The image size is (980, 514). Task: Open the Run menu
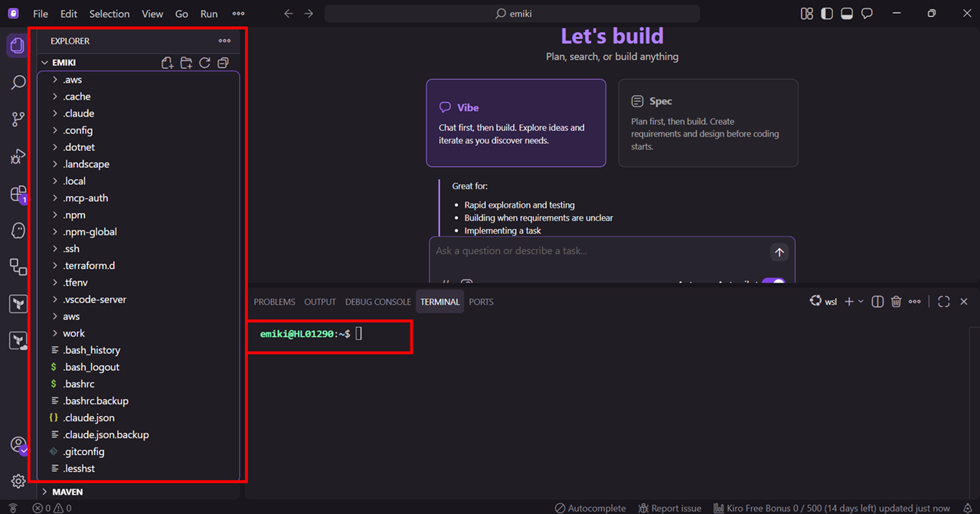[209, 14]
